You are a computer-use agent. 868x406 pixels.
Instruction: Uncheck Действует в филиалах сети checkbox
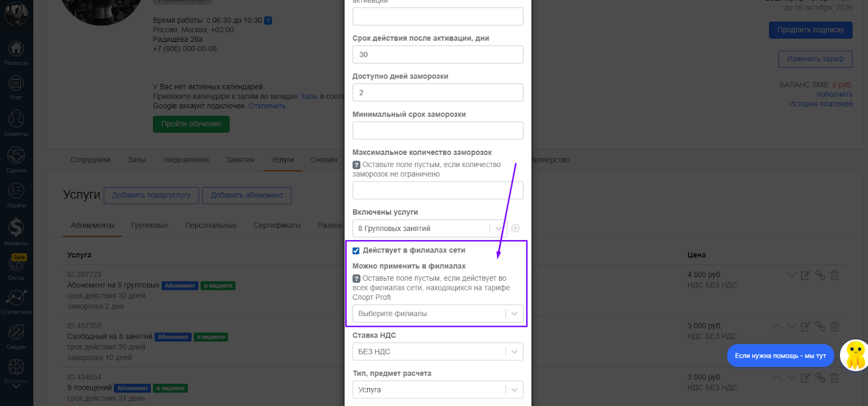pos(356,250)
